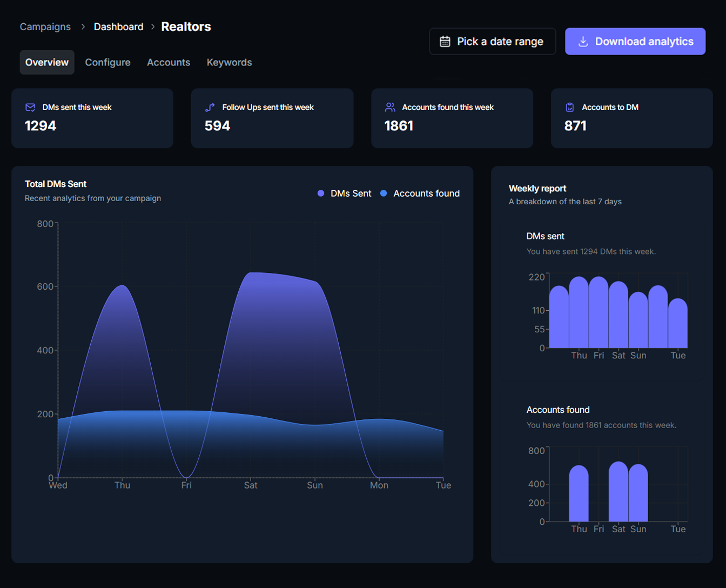Image resolution: width=726 pixels, height=588 pixels.
Task: Open the Accounts tab
Action: coord(168,63)
